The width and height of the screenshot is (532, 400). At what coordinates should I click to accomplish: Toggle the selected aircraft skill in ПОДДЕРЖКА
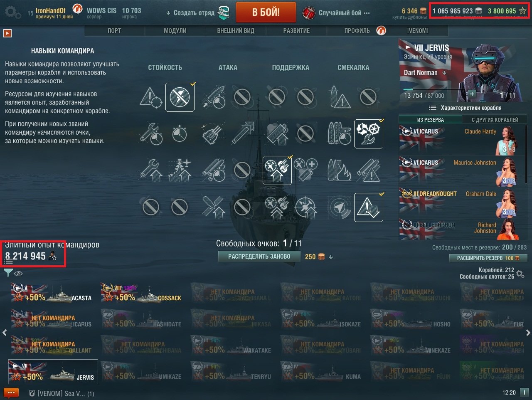tap(277, 170)
